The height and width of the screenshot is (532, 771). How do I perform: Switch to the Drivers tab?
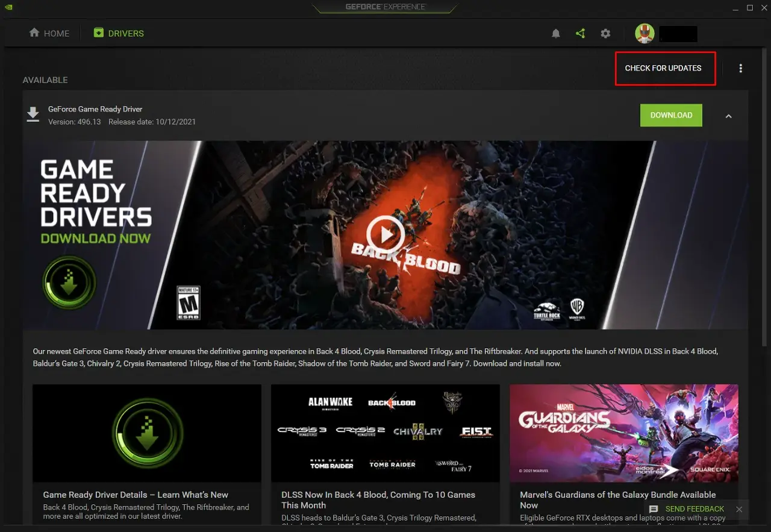[119, 33]
